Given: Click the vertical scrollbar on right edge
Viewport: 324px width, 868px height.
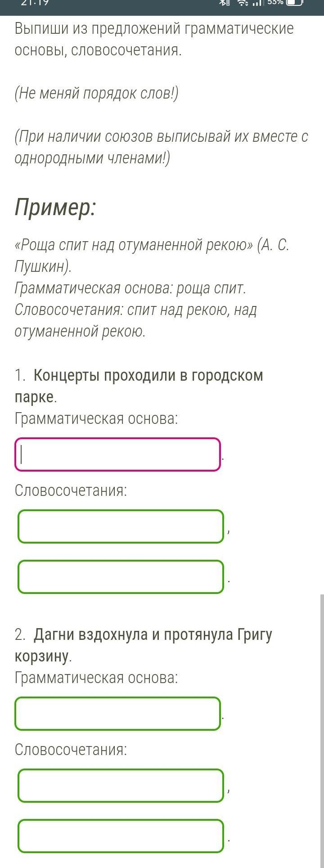Looking at the screenshot, I should pyautogui.click(x=322, y=731).
